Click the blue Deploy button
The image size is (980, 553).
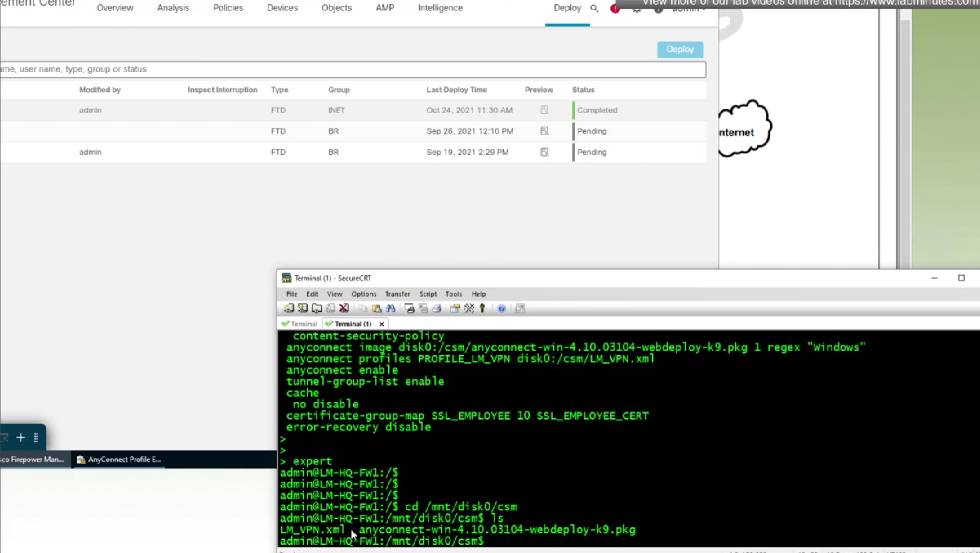tap(680, 50)
